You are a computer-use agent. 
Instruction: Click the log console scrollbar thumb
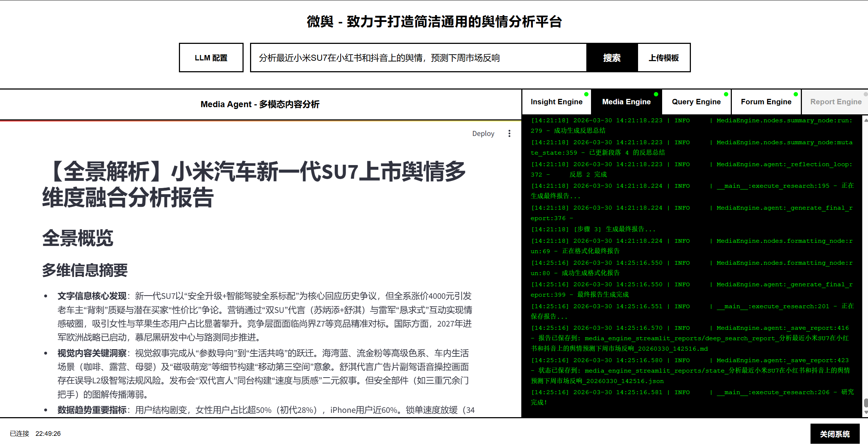(865, 402)
